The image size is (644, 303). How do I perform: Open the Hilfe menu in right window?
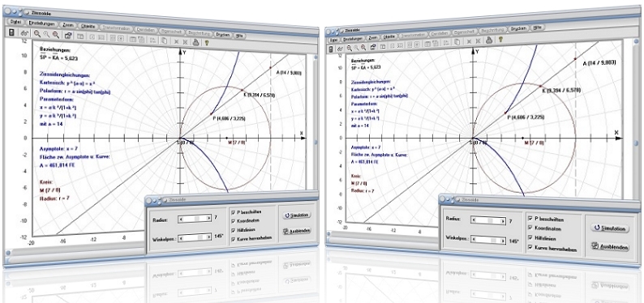(x=537, y=28)
